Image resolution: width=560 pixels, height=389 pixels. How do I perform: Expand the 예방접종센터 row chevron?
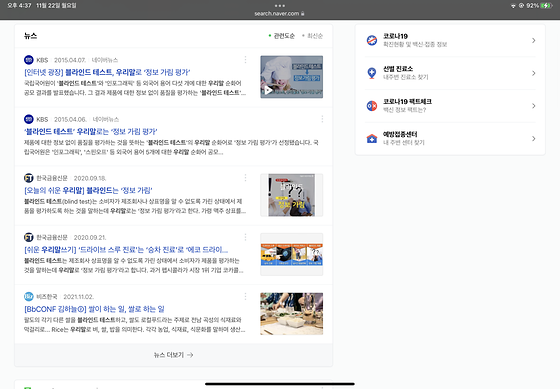point(534,139)
